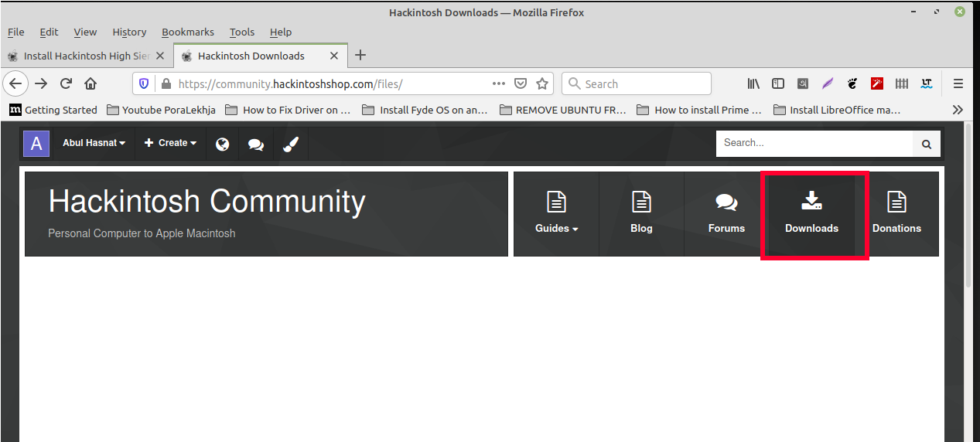The width and height of the screenshot is (980, 442).
Task: Bookmark this page with the star
Action: [x=542, y=83]
